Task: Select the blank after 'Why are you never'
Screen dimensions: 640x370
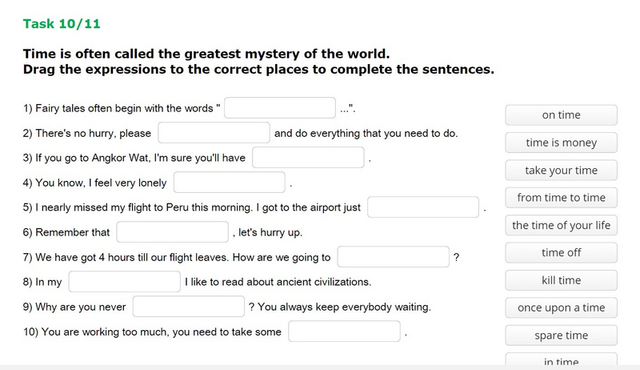Action: point(189,307)
